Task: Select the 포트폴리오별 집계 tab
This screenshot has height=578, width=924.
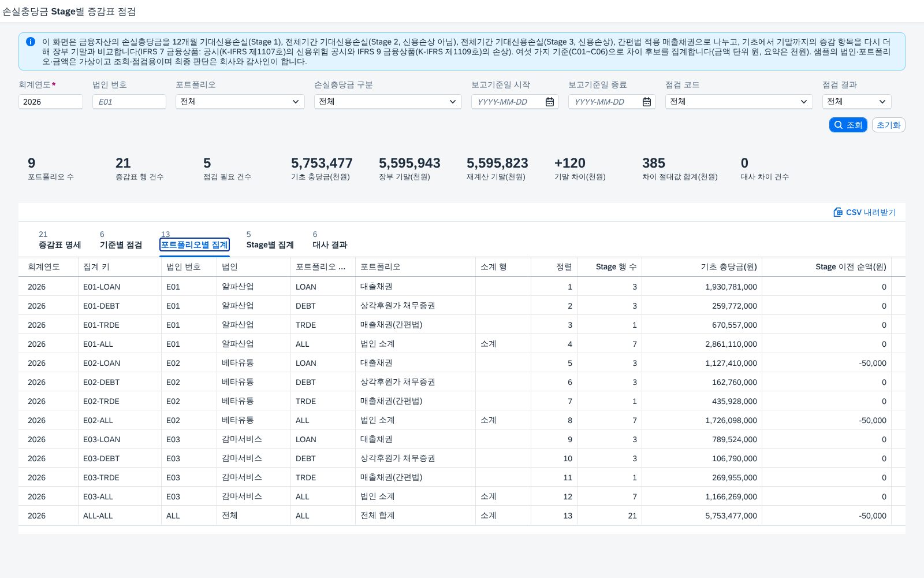Action: (195, 244)
